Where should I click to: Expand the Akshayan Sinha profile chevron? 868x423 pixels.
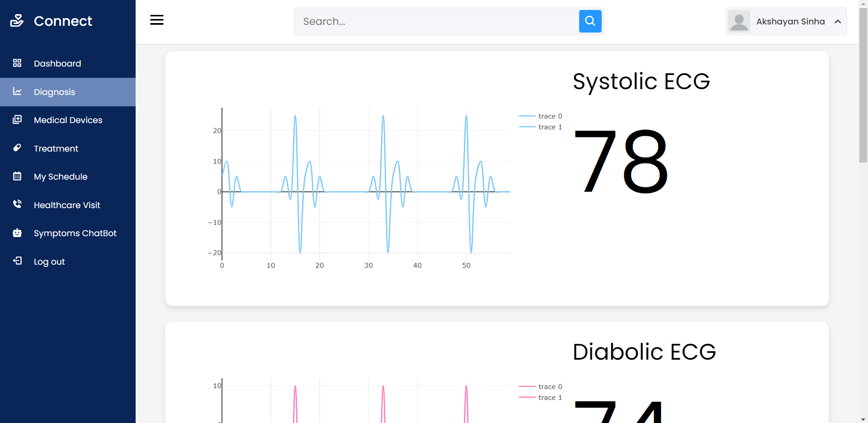(x=838, y=21)
